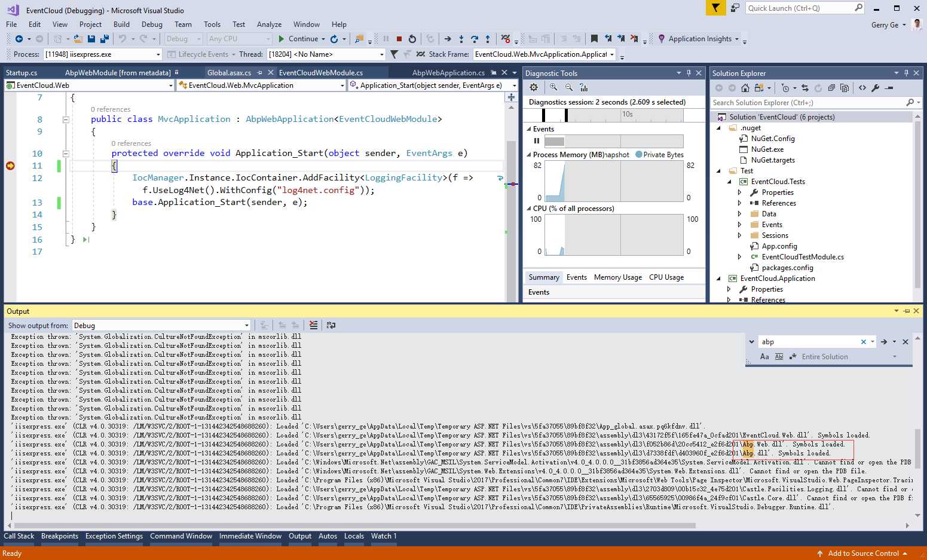The image size is (927, 560).
Task: Toggle Word Wrap in Output window
Action: click(331, 325)
